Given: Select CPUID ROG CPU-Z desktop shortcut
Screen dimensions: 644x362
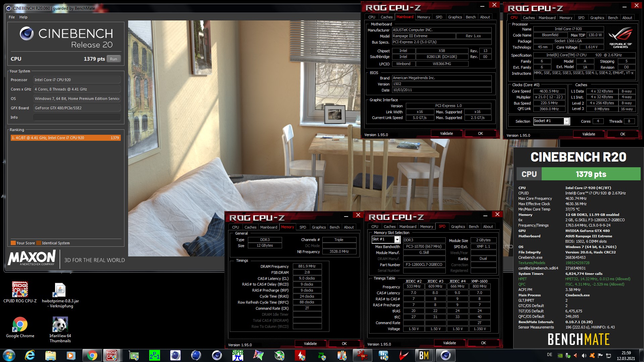Looking at the screenshot, I should (20, 293).
